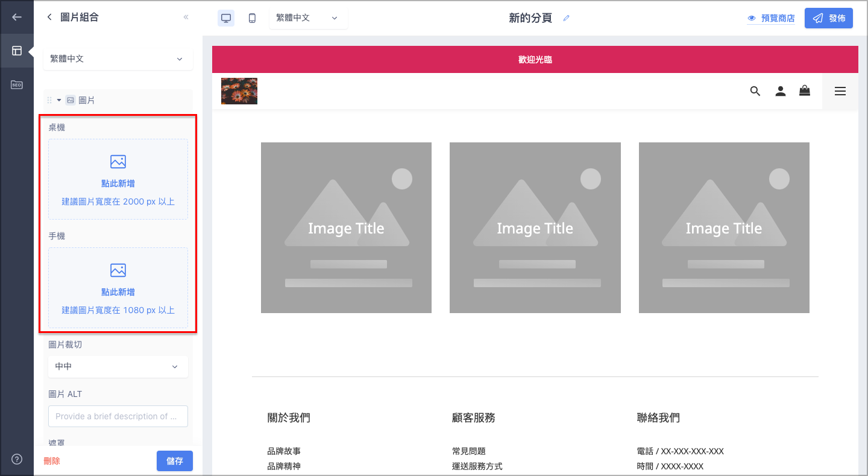Click the 品牌故事 footer link
The width and height of the screenshot is (868, 476).
pos(284,451)
